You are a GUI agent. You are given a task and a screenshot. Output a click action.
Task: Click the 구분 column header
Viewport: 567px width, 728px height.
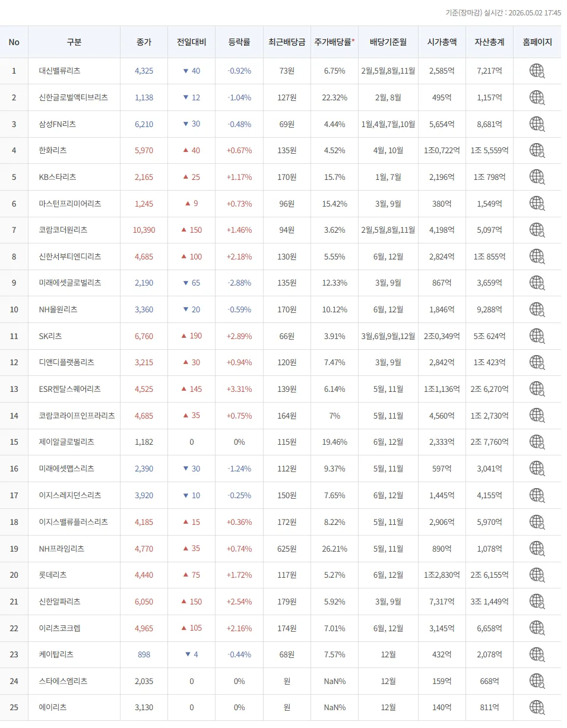tap(74, 42)
